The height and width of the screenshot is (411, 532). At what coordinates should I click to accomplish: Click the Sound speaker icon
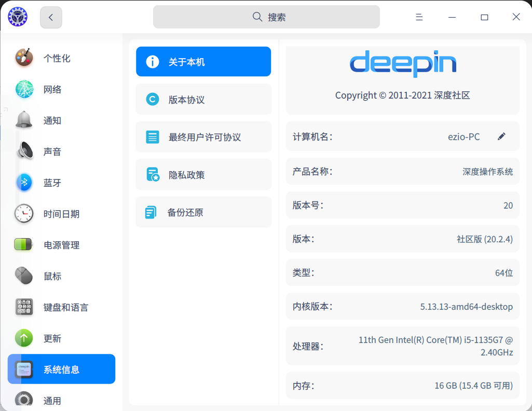point(24,152)
